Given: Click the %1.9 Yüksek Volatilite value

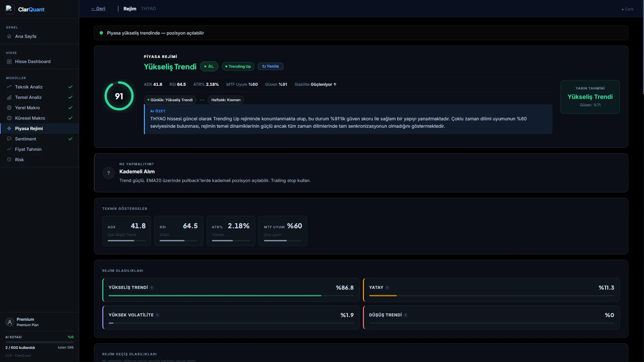Looking at the screenshot, I should coord(347,315).
